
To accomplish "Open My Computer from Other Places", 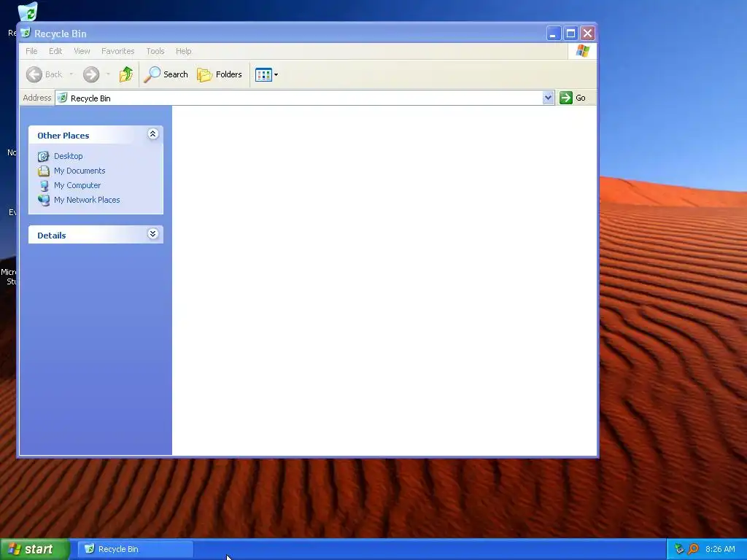I will coord(77,185).
